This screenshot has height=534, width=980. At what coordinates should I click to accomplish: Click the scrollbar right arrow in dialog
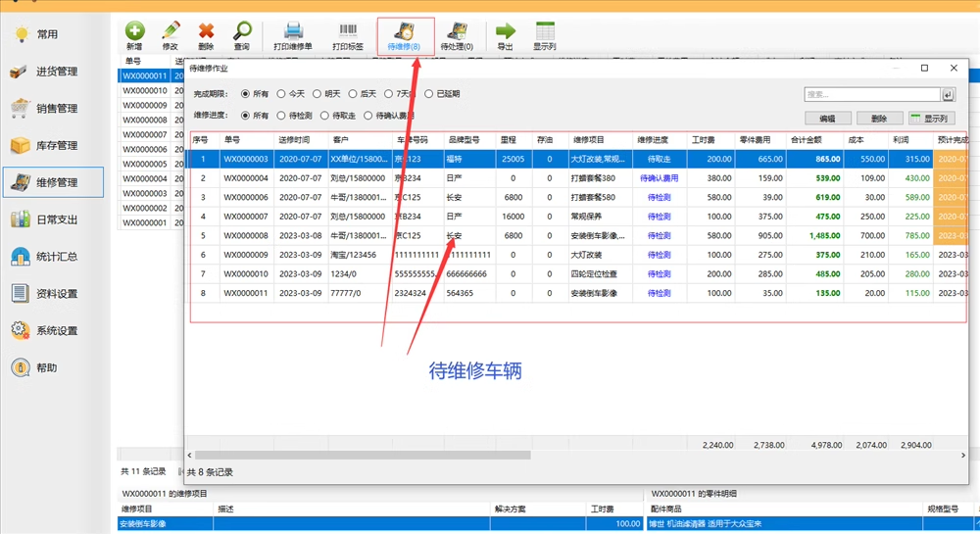[962, 456]
